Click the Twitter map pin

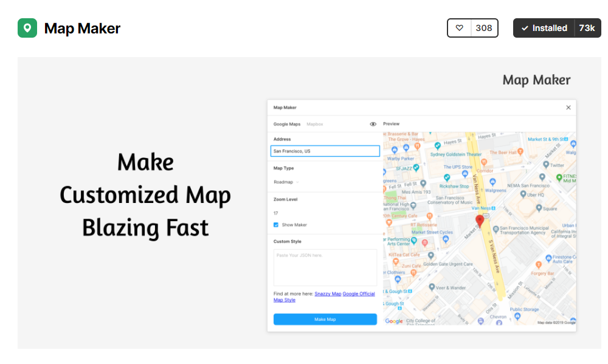(x=546, y=165)
